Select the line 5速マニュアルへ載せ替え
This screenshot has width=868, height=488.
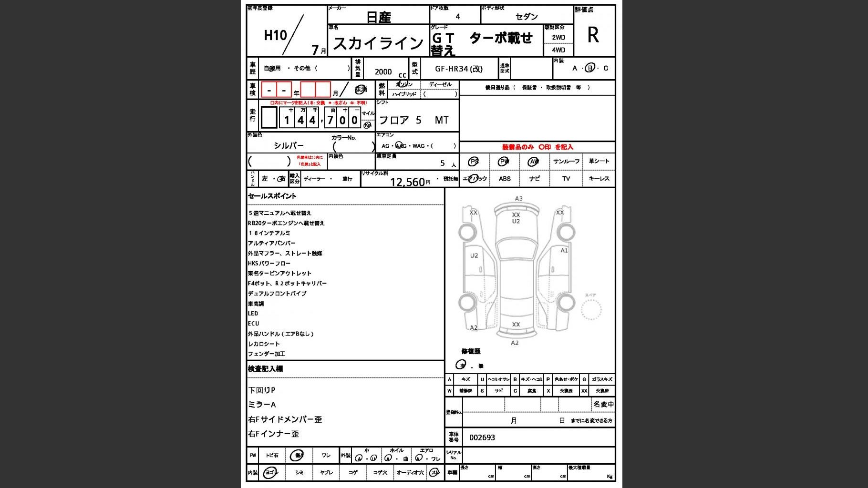point(279,213)
